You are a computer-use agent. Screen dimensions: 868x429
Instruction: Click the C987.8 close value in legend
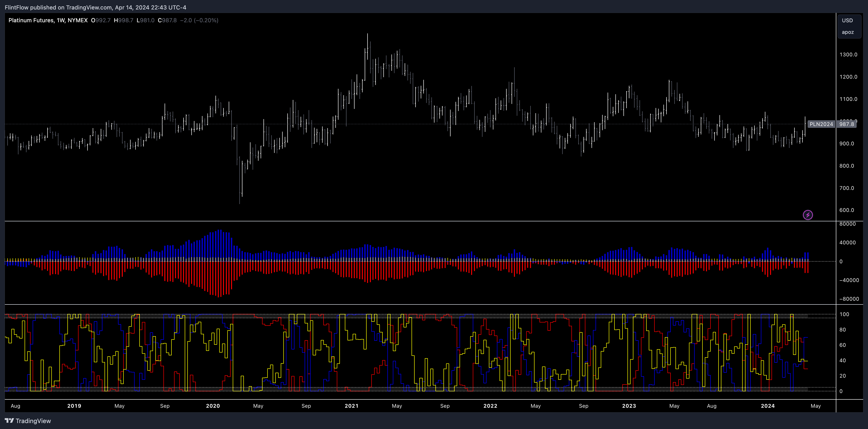[167, 20]
